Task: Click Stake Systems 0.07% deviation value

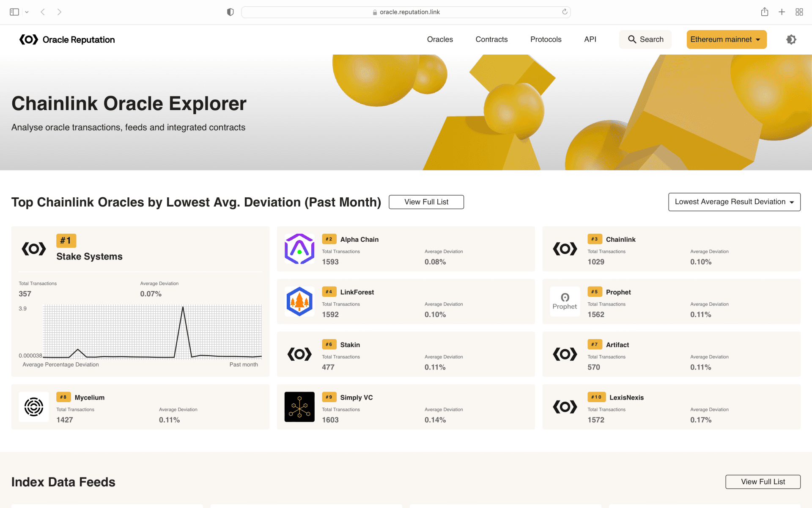Action: [x=151, y=294]
